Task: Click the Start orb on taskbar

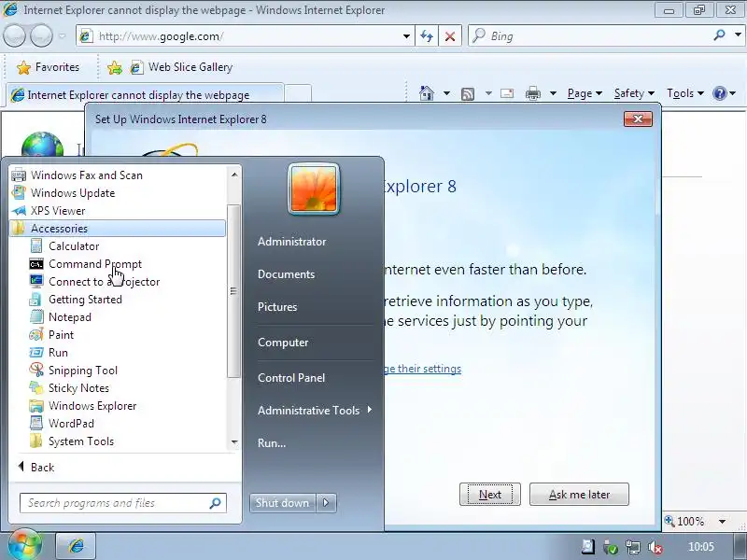Action: coord(25,545)
